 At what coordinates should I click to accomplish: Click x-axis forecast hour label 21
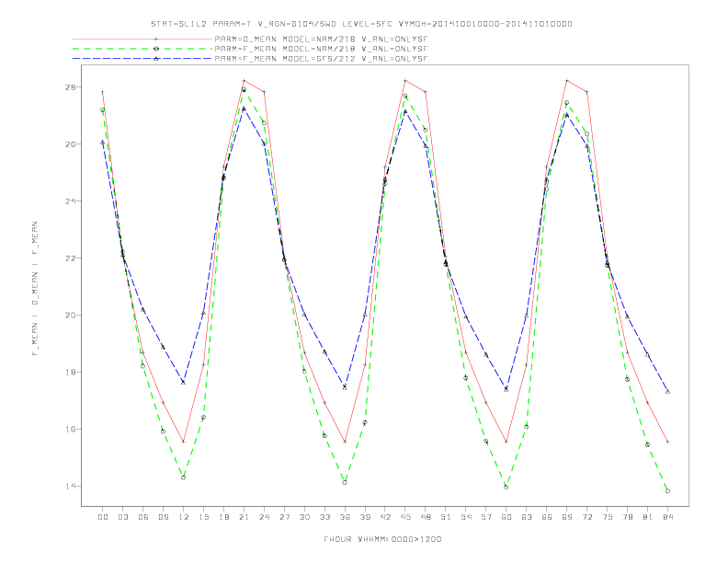coord(244,517)
